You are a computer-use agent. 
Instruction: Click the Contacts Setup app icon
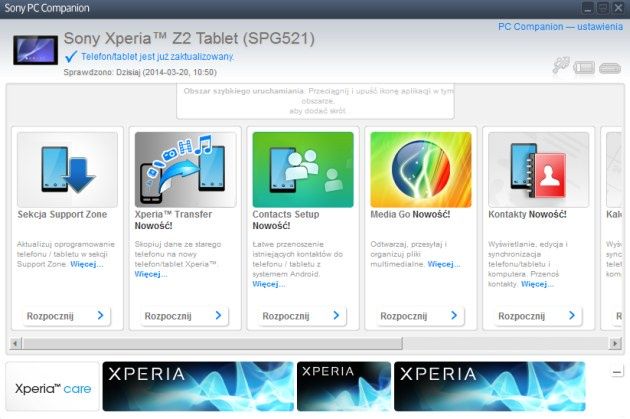(303, 170)
